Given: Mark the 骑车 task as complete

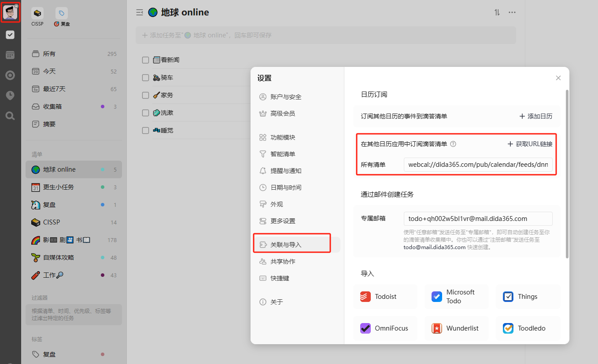Looking at the screenshot, I should point(145,78).
